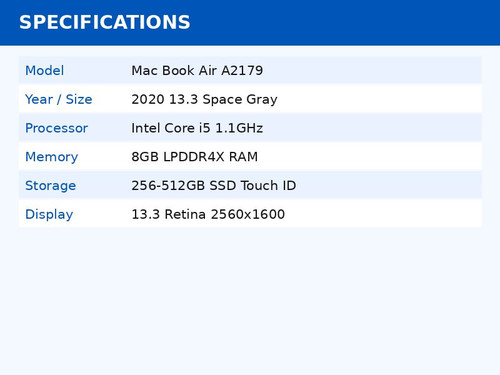Click the Processor label
500x375 pixels.
click(x=57, y=128)
